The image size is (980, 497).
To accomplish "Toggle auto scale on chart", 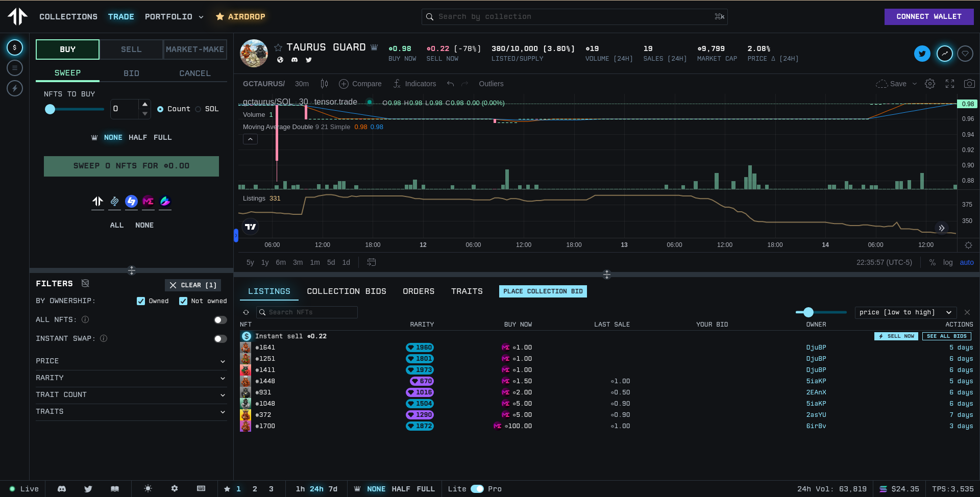I will [967, 262].
